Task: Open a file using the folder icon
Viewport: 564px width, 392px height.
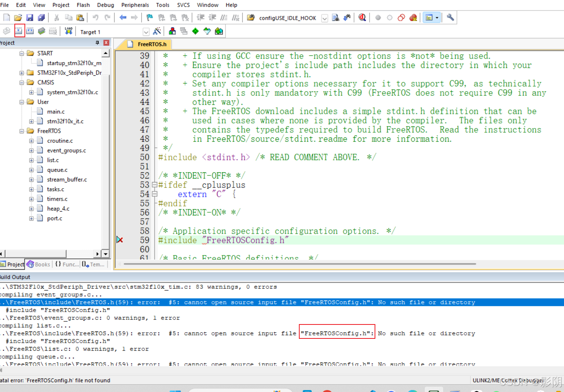Action: (18, 17)
